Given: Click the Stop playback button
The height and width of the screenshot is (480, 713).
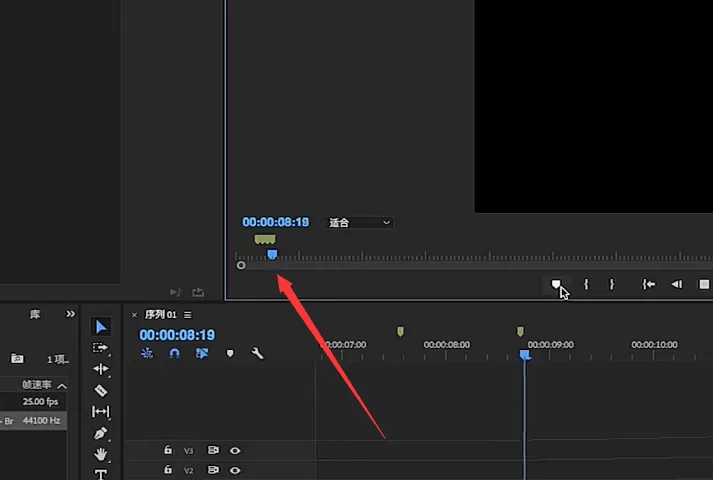Looking at the screenshot, I should [704, 285].
